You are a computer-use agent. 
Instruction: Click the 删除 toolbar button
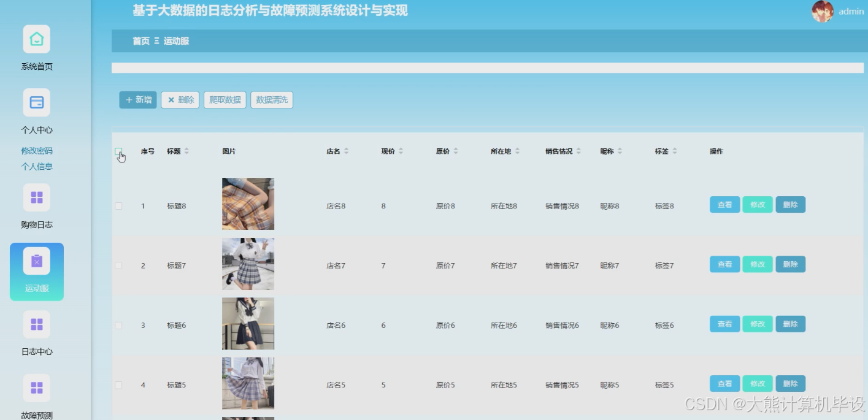pyautogui.click(x=180, y=100)
